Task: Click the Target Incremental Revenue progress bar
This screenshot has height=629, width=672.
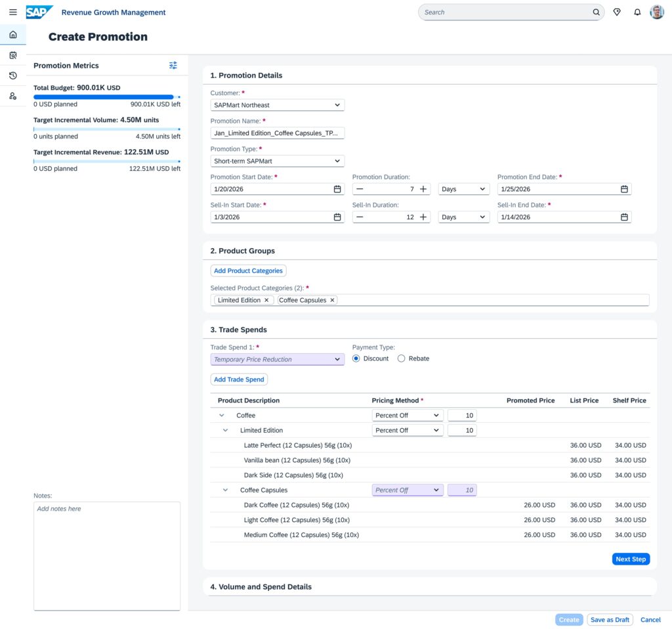Action: [x=107, y=162]
